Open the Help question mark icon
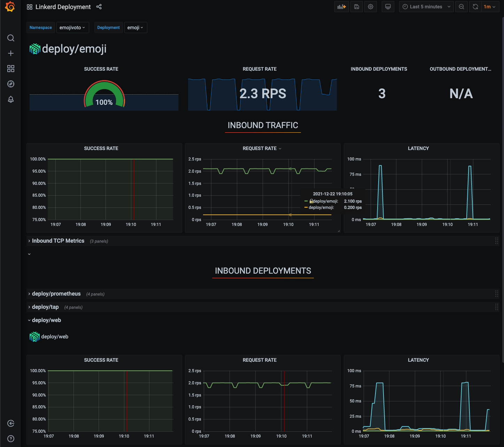The image size is (504, 447). pyautogui.click(x=11, y=439)
